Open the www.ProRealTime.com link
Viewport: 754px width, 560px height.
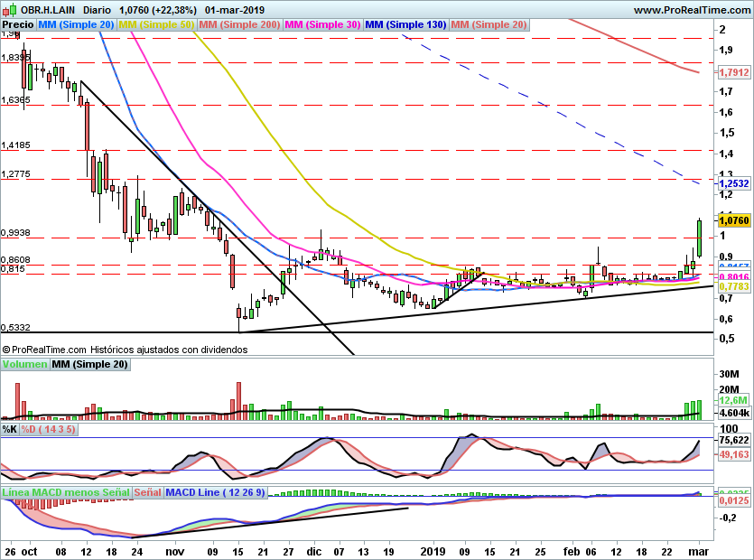tap(691, 9)
